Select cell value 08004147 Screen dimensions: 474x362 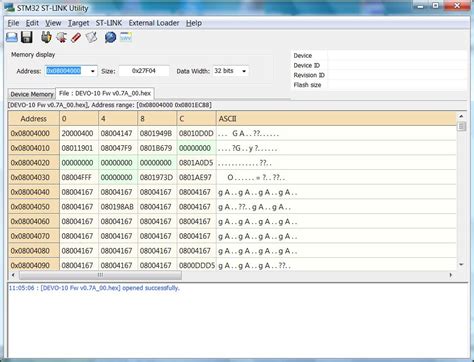[x=118, y=133]
